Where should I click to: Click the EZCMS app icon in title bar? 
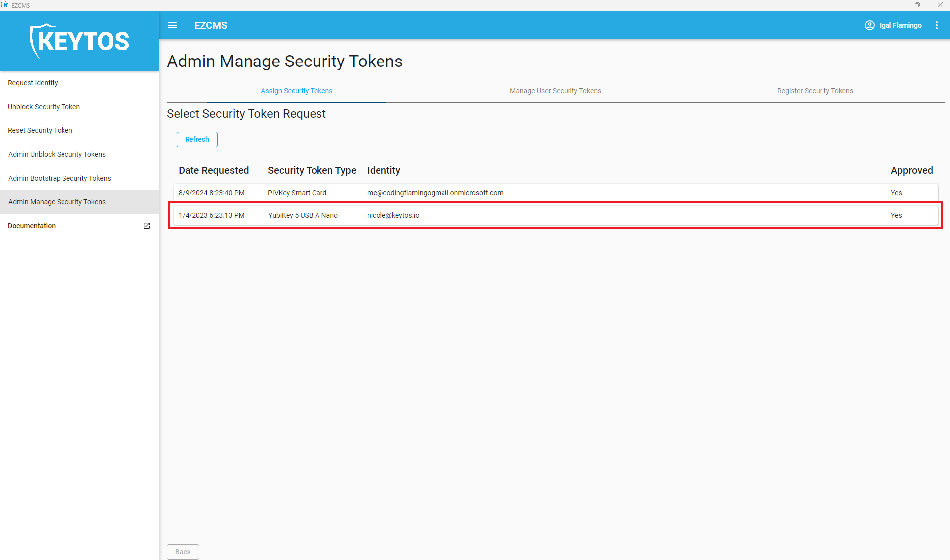pyautogui.click(x=5, y=5)
